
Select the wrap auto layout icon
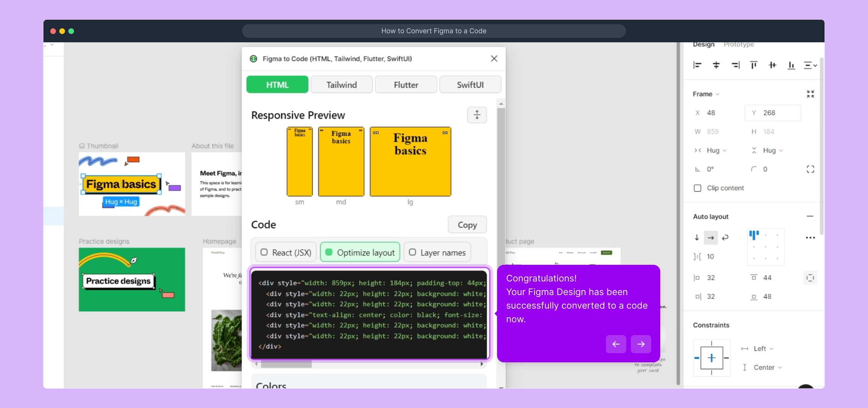pos(725,238)
